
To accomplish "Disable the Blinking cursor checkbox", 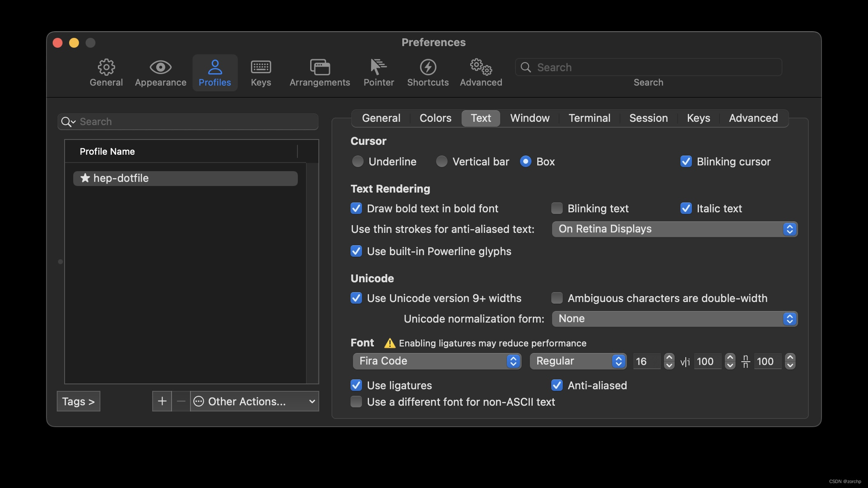I will (685, 161).
